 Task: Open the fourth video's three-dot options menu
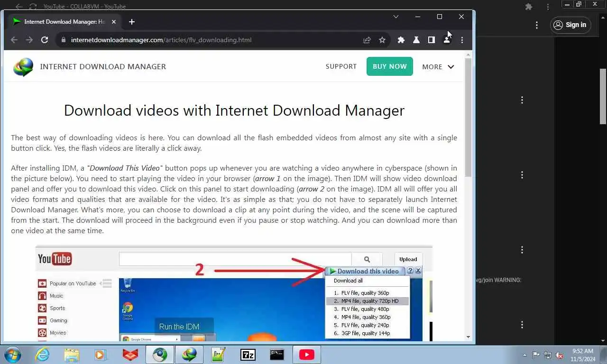tap(522, 325)
